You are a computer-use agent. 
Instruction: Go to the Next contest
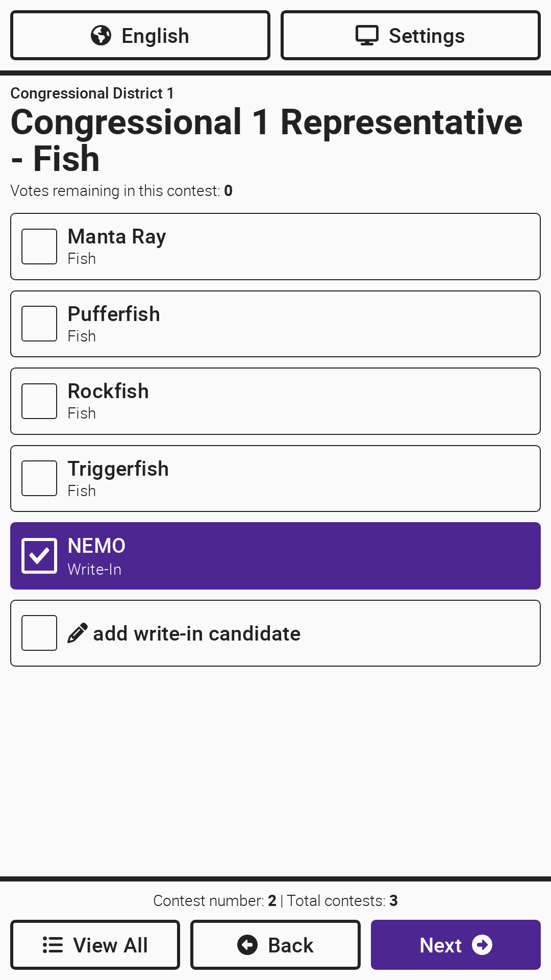tap(441, 945)
